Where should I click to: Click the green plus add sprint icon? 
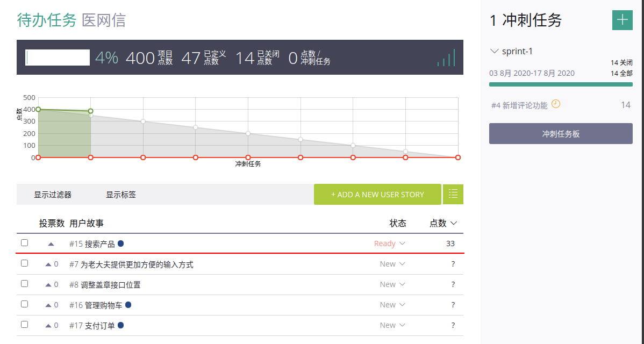point(622,20)
